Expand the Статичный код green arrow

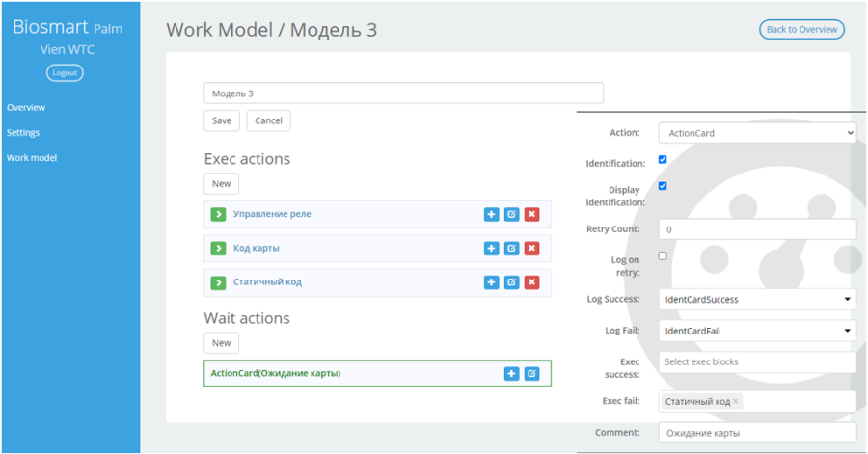pos(218,282)
